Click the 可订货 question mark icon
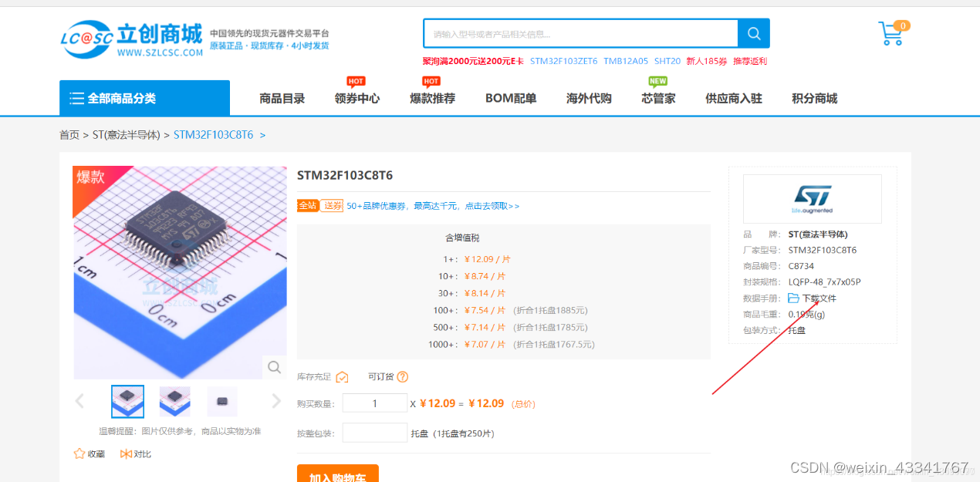 [402, 376]
